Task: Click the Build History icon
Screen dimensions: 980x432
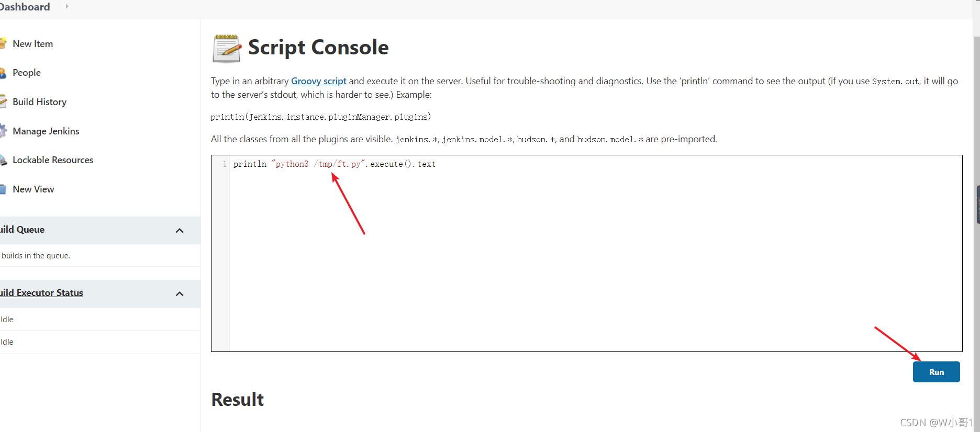Action: 3,101
